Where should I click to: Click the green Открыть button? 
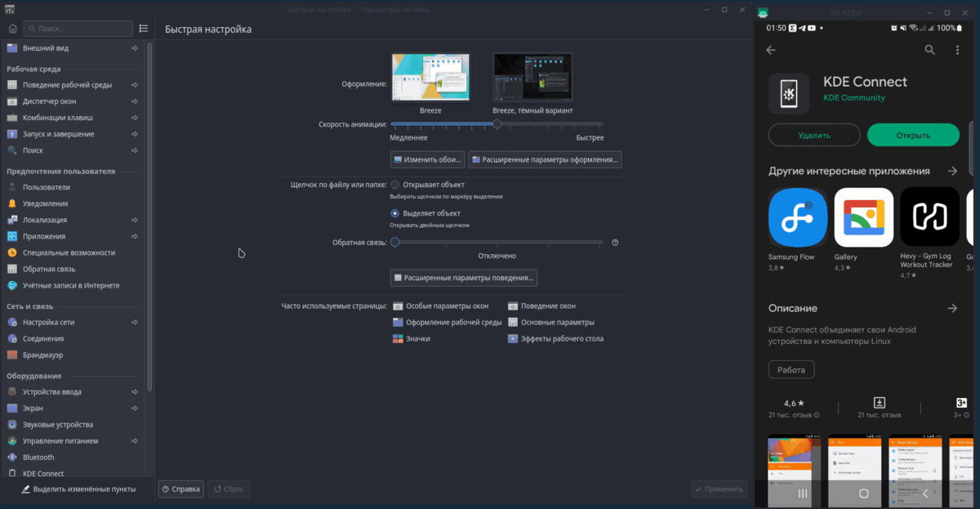tap(913, 135)
